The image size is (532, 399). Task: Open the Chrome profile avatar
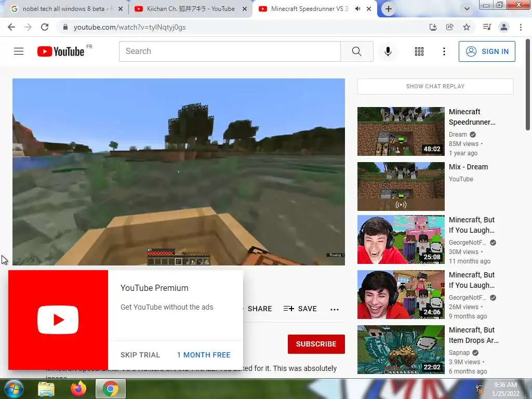(x=504, y=27)
